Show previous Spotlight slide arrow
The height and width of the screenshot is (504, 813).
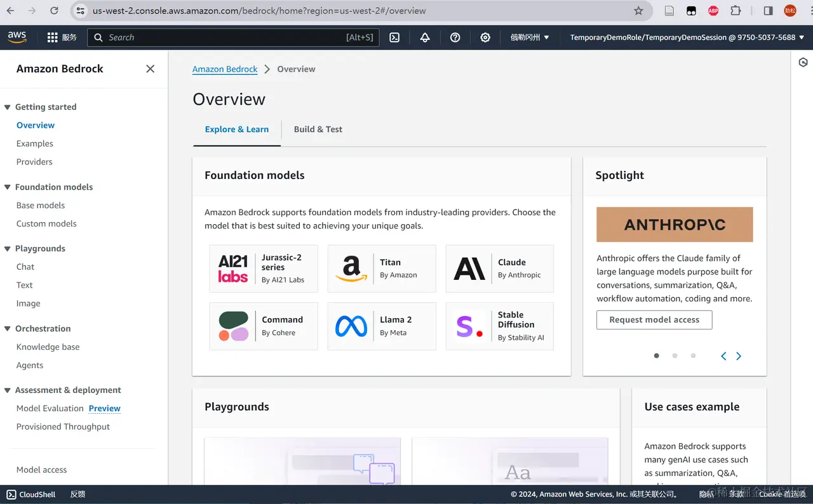pyautogui.click(x=723, y=356)
